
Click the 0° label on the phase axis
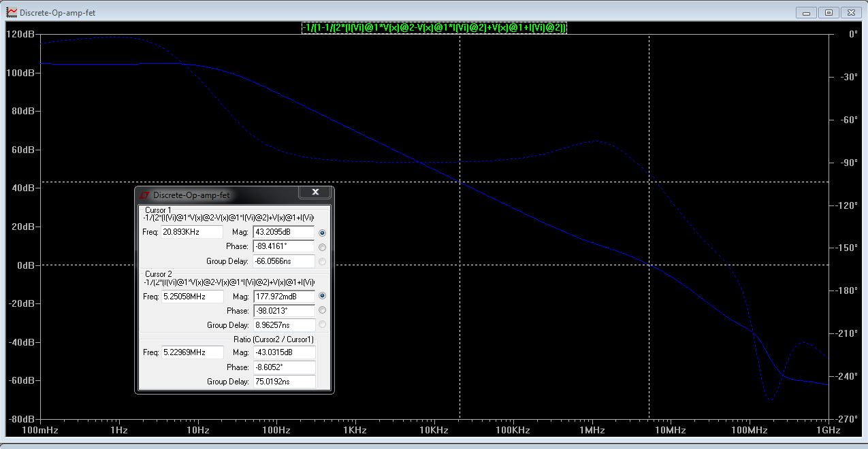(853, 34)
